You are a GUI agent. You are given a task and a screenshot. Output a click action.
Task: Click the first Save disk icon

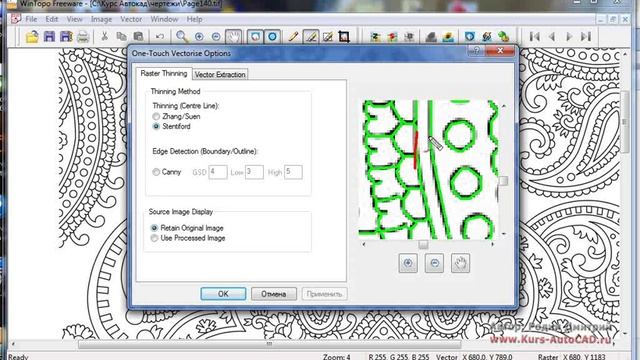click(49, 37)
